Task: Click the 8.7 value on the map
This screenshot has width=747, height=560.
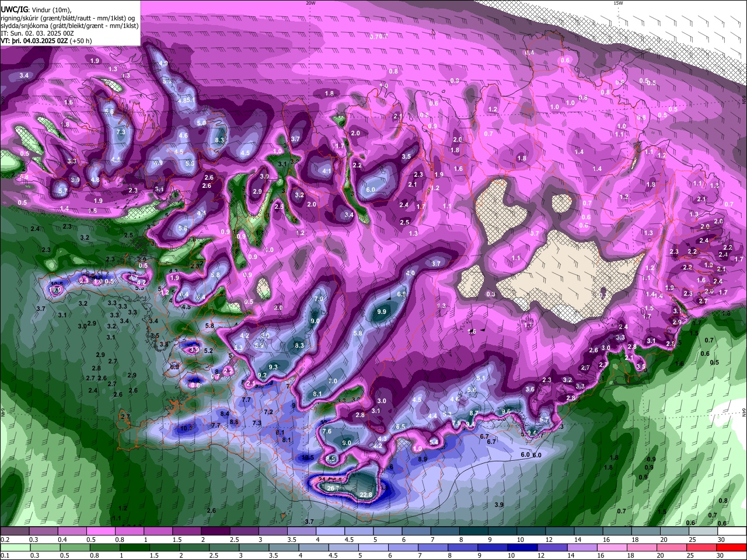Action: tap(474, 413)
